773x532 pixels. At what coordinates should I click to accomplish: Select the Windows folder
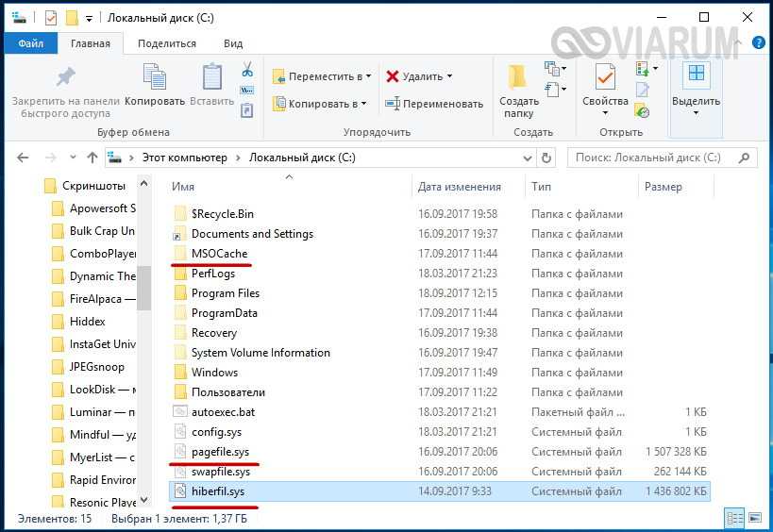click(214, 373)
